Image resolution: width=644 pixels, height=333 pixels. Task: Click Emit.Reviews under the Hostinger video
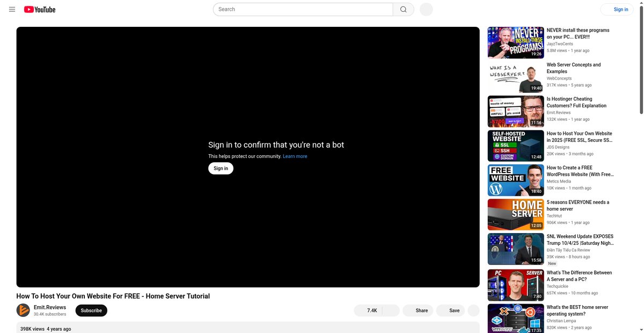(x=559, y=113)
